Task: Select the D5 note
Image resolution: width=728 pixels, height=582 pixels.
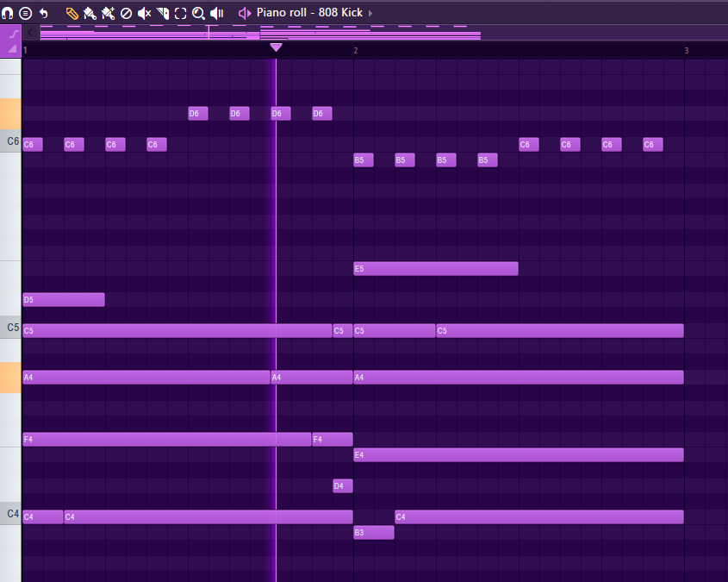Action: click(x=64, y=299)
